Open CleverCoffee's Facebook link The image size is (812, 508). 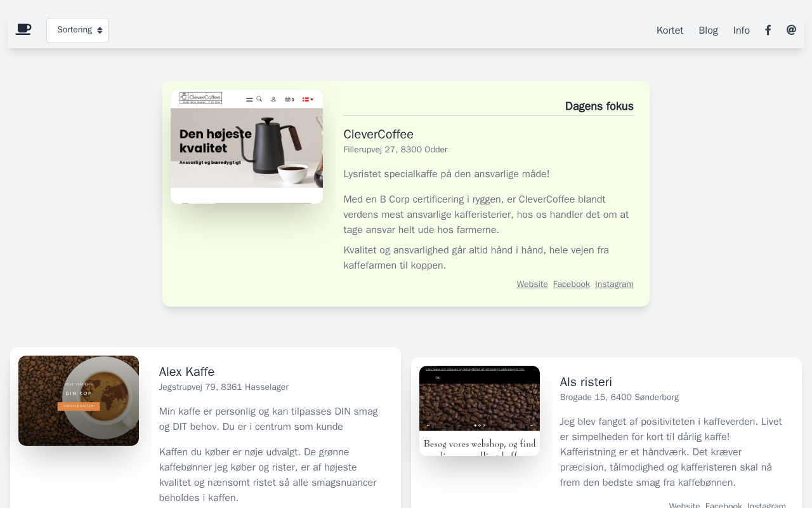(572, 284)
